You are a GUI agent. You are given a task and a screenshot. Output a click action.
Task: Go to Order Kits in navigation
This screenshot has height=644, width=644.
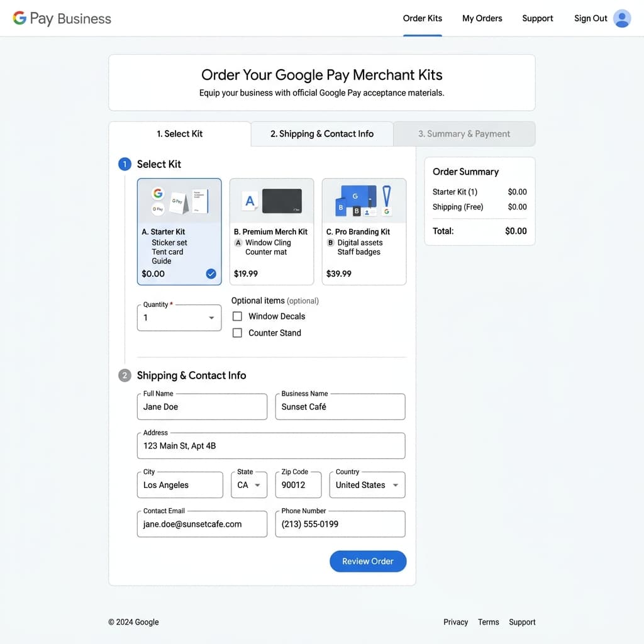(x=422, y=18)
